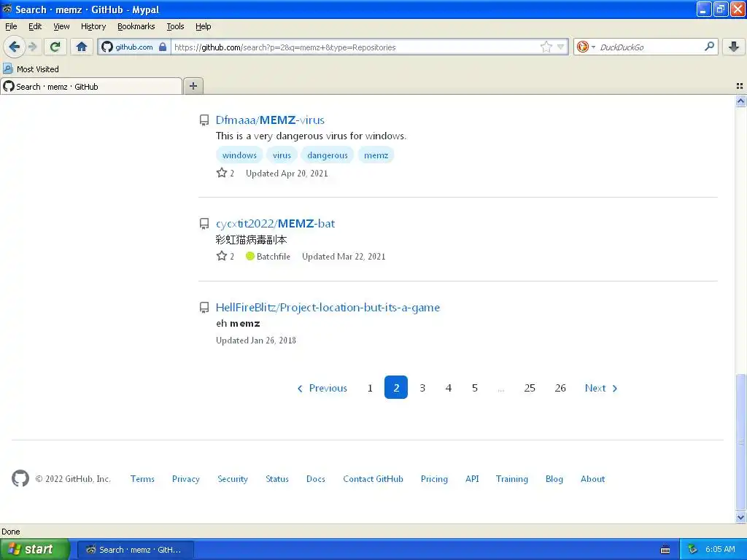Reload the page with the refresh icon
The image size is (747, 560).
click(x=55, y=47)
